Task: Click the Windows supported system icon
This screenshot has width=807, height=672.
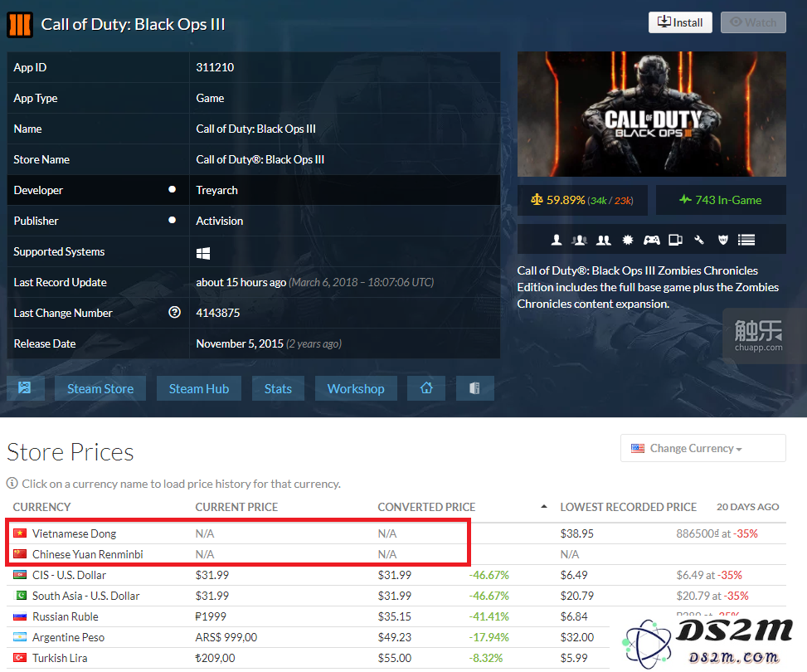Action: click(x=202, y=253)
